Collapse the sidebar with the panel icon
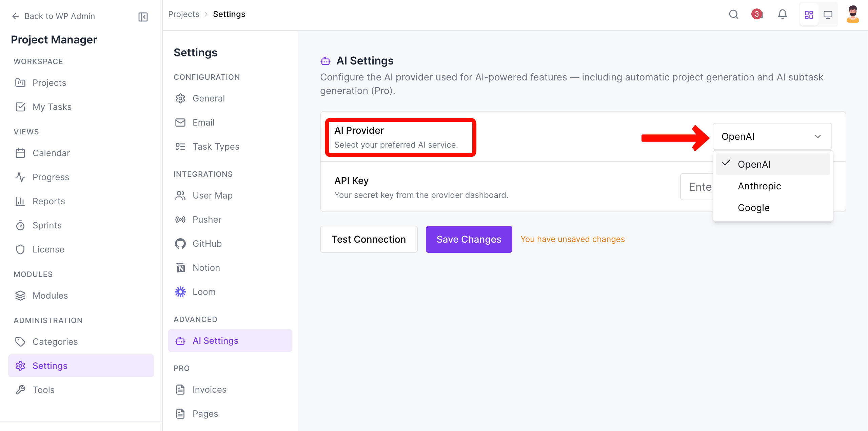 (x=143, y=17)
